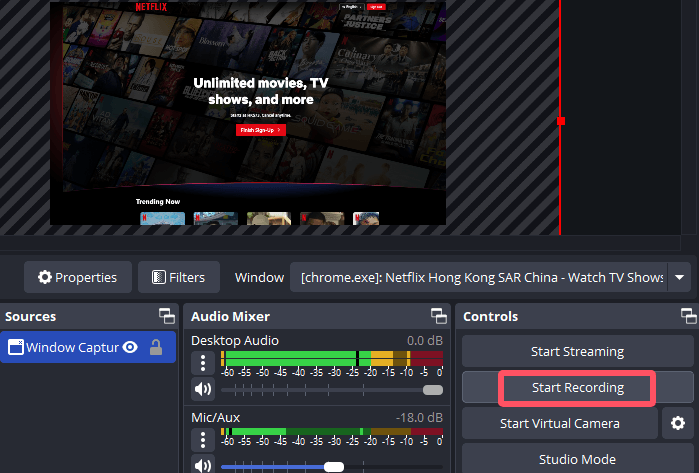Pop out the Sources dock panel
Viewport: 699px width, 473px height.
[x=167, y=316]
